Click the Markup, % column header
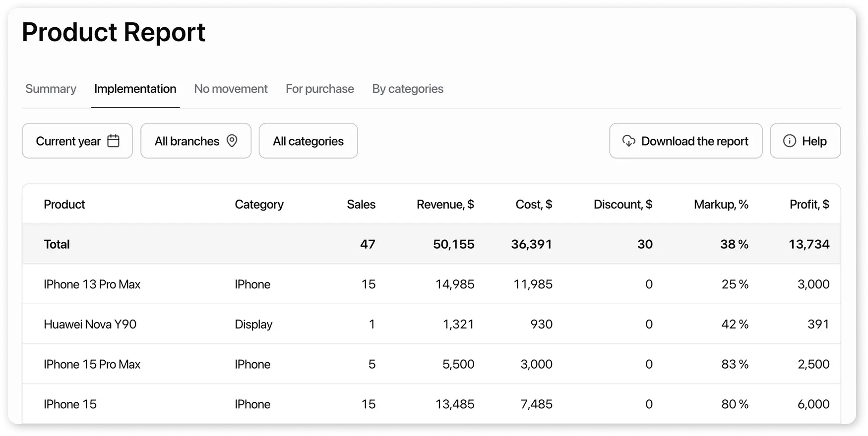 click(x=721, y=204)
